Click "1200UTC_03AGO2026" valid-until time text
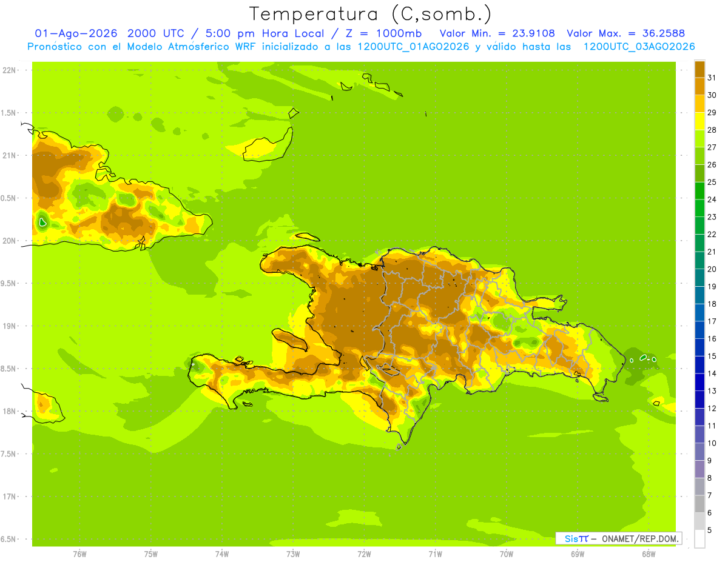This screenshot has height=562, width=728. point(639,47)
